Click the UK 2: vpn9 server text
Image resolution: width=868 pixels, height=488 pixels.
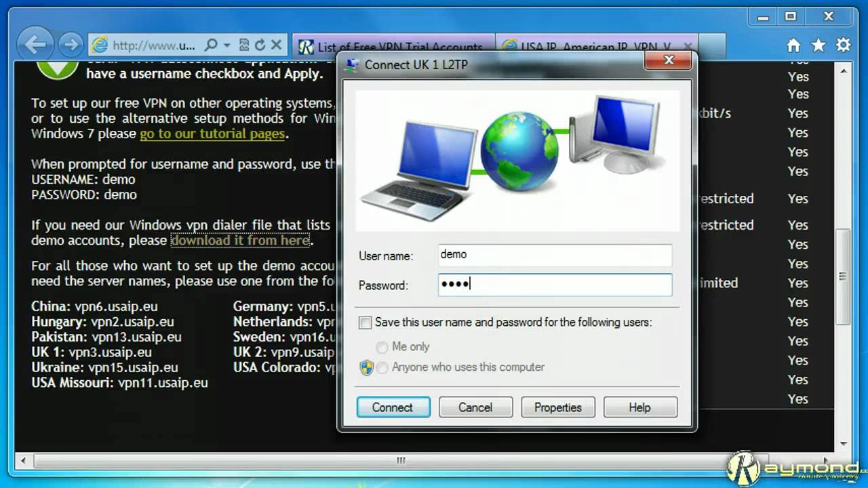pyautogui.click(x=285, y=352)
